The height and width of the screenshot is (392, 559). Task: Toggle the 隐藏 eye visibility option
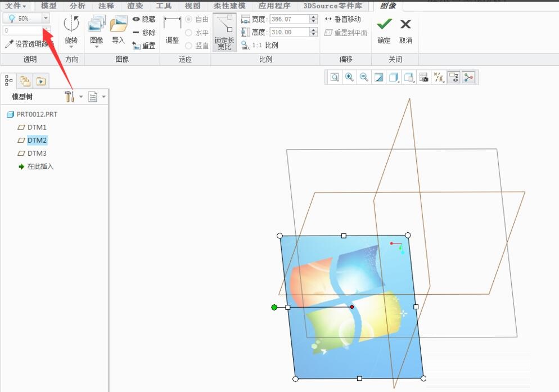coord(144,19)
